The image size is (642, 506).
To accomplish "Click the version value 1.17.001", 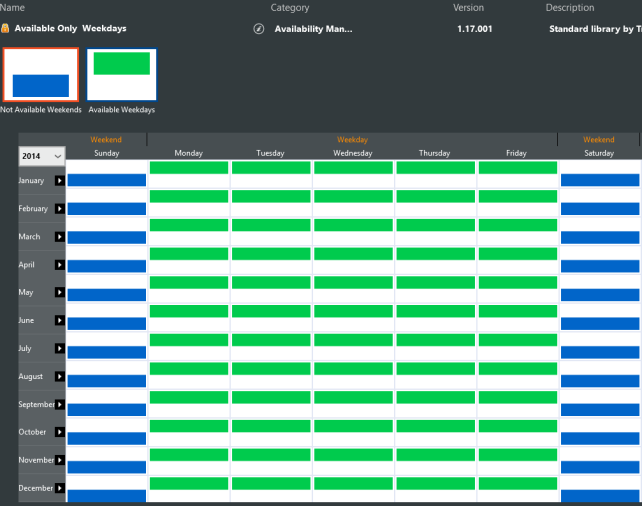I will 475,29.
